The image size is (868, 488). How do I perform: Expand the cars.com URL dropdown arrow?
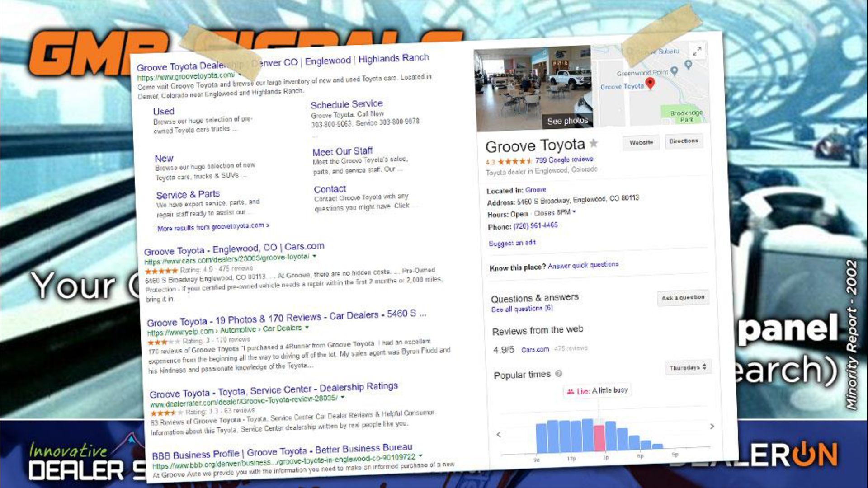pyautogui.click(x=314, y=256)
